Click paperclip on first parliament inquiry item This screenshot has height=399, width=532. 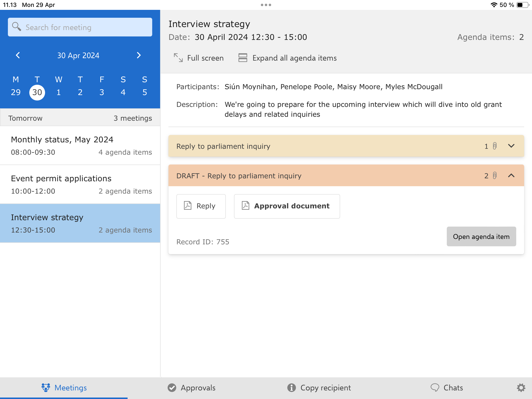(495, 146)
